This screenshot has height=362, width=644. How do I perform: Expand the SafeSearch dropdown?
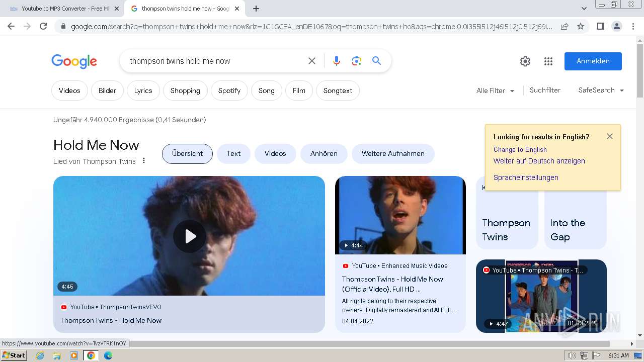point(601,90)
